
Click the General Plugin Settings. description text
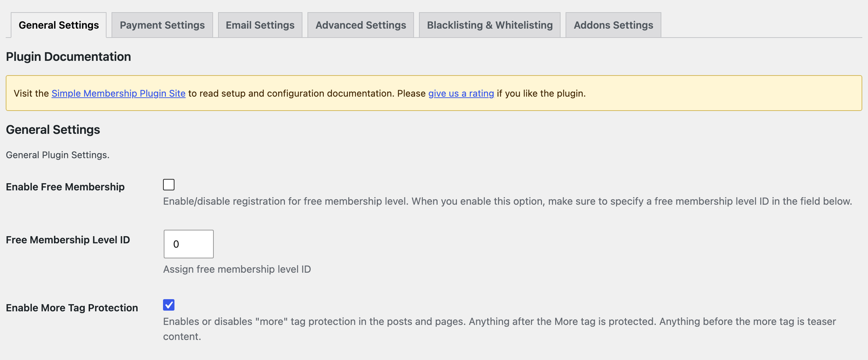pos(58,155)
